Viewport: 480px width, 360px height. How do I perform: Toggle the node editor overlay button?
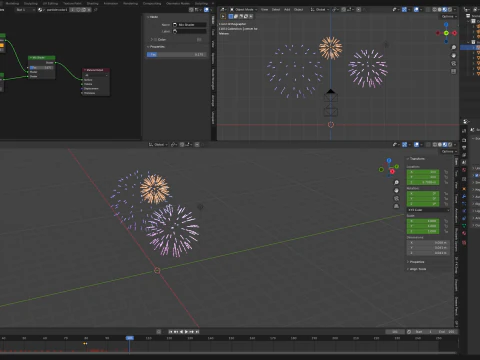(206, 10)
